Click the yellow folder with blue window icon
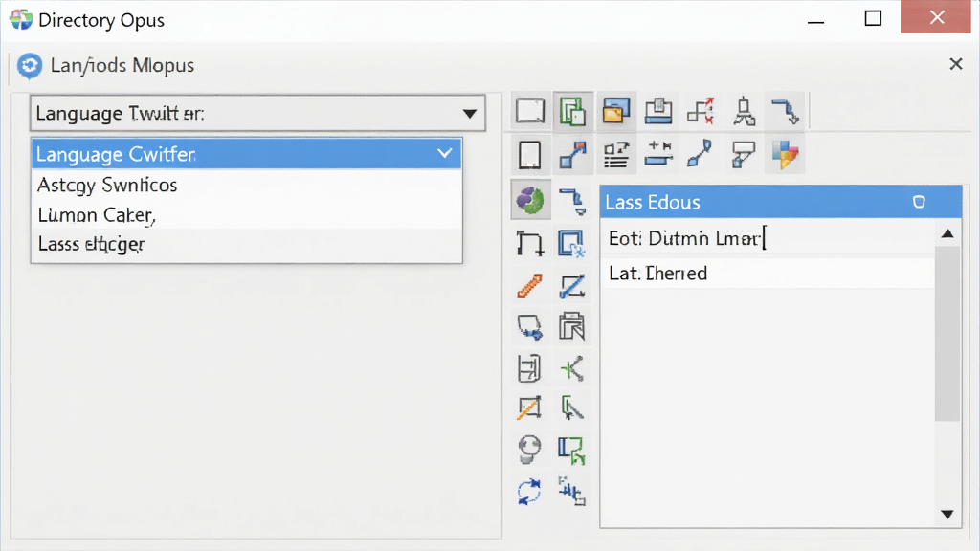 [615, 111]
